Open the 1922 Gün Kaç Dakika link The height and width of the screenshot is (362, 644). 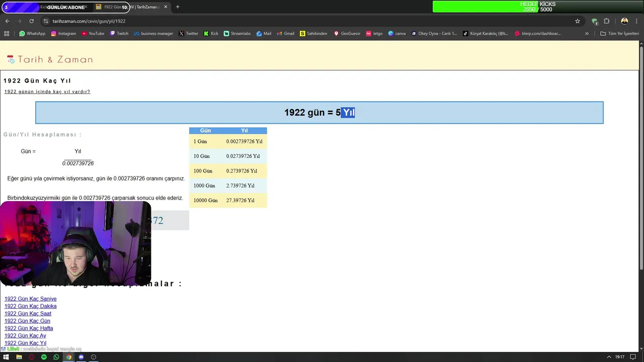(31, 306)
